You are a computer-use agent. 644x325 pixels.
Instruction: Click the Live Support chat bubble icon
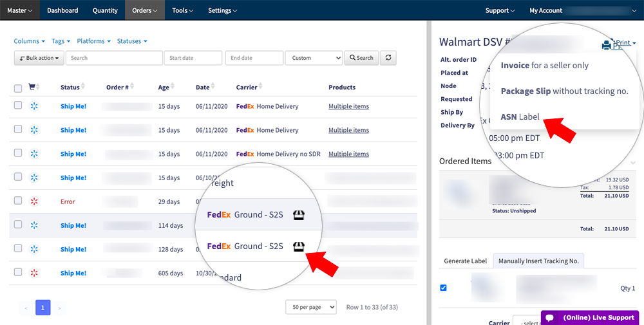tap(550, 318)
